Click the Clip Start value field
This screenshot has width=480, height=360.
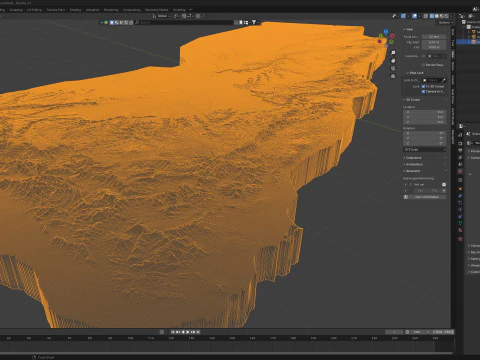click(x=434, y=42)
